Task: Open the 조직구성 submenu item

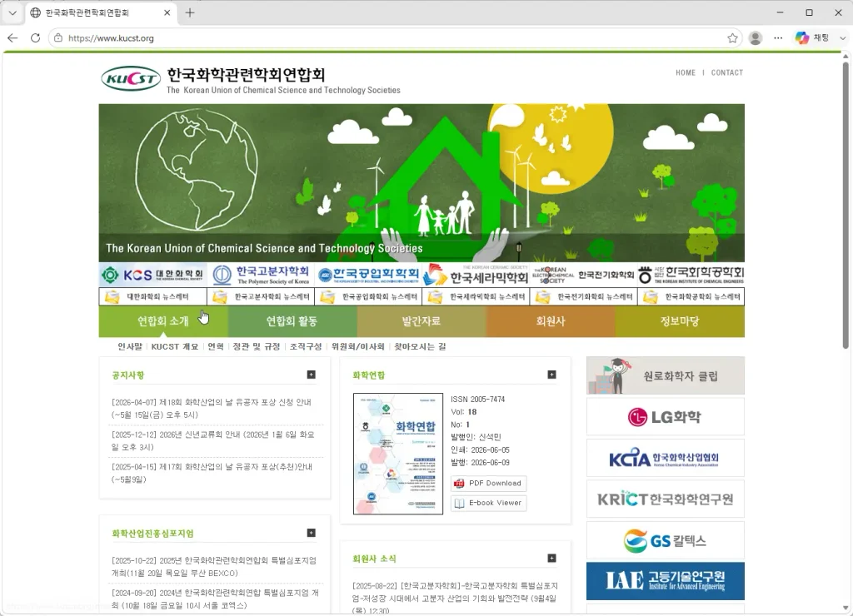Action: point(306,346)
